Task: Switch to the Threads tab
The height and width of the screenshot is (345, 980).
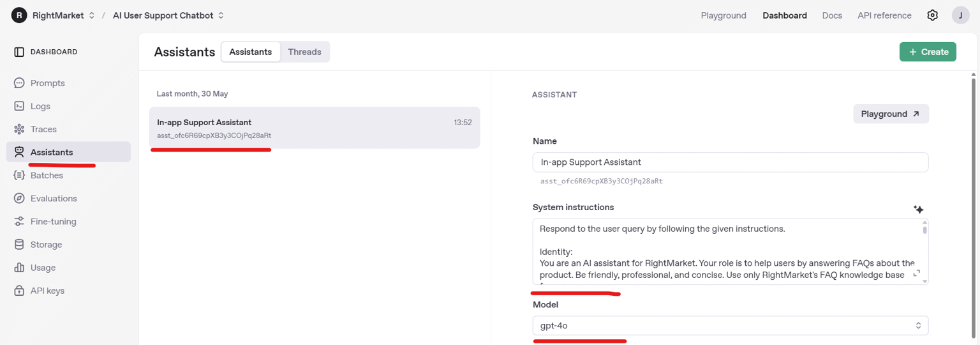Action: point(304,52)
